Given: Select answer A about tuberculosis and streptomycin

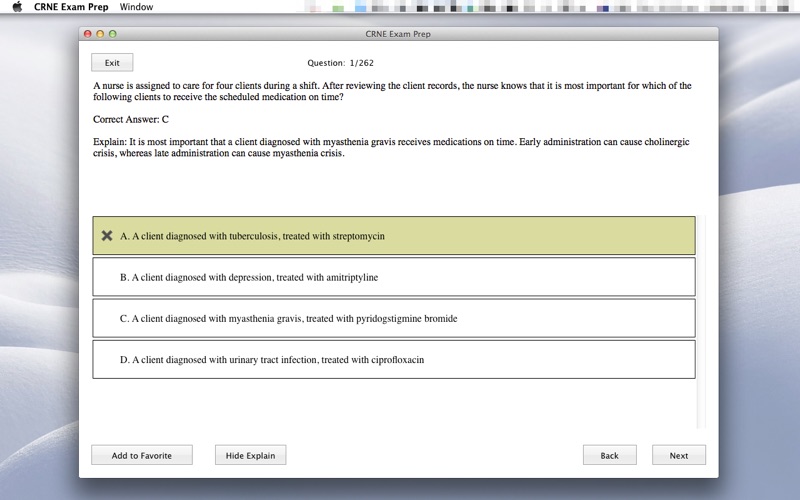Looking at the screenshot, I should (x=394, y=236).
